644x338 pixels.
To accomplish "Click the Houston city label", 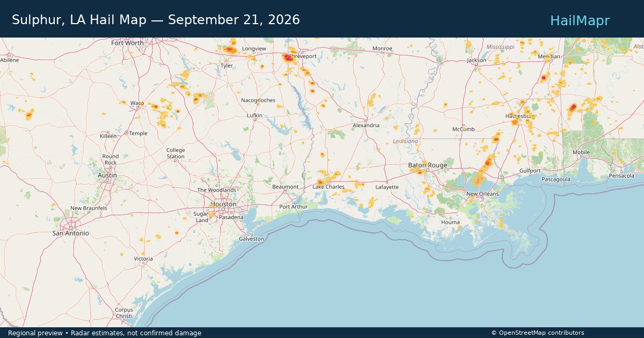I will click(223, 204).
